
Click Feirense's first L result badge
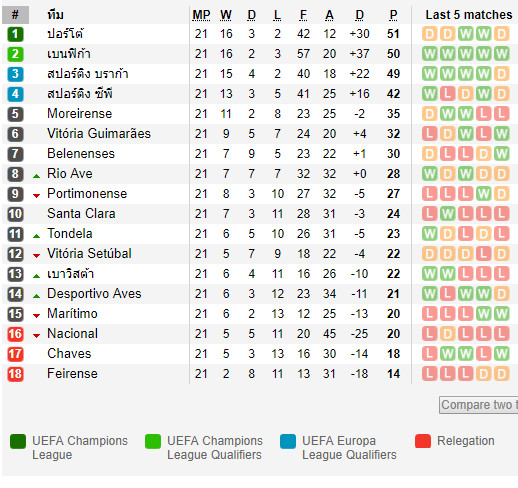click(429, 374)
